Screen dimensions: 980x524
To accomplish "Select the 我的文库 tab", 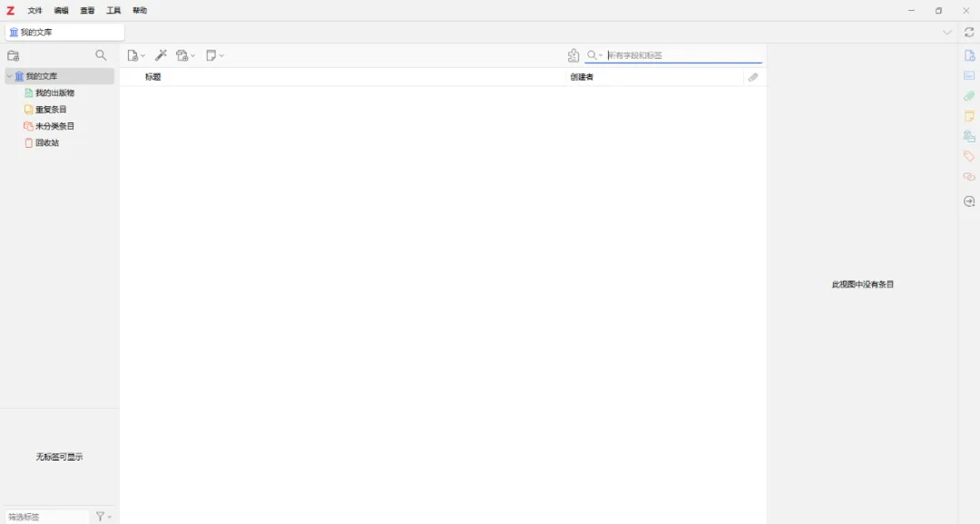I will click(x=64, y=32).
